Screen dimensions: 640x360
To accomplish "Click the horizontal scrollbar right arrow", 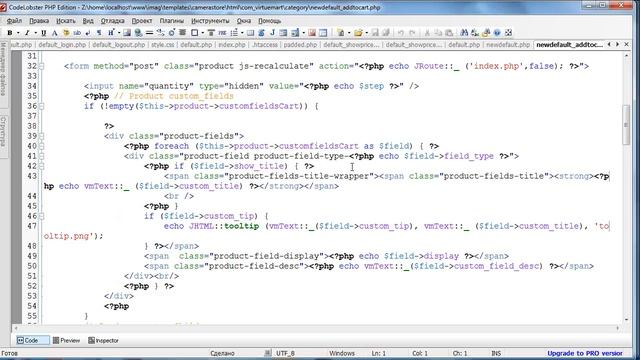I will pos(618,328).
